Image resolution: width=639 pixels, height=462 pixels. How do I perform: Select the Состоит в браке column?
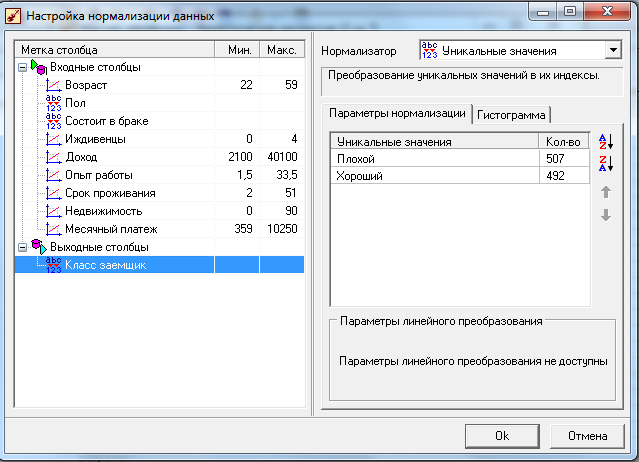click(159, 121)
